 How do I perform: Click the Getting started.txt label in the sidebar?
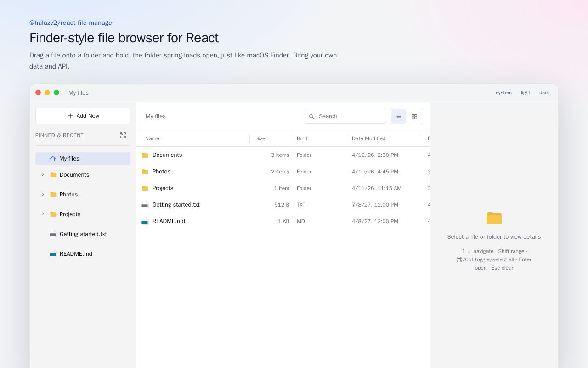(83, 234)
